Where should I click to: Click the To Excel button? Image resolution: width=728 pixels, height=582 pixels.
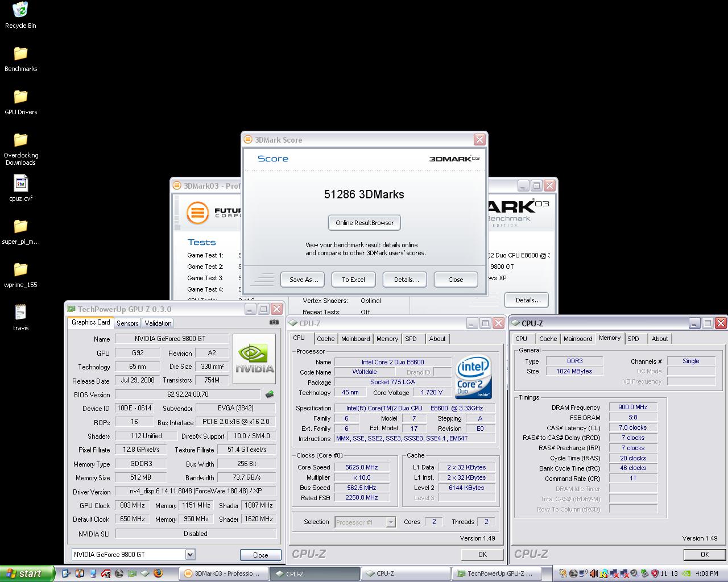click(353, 280)
